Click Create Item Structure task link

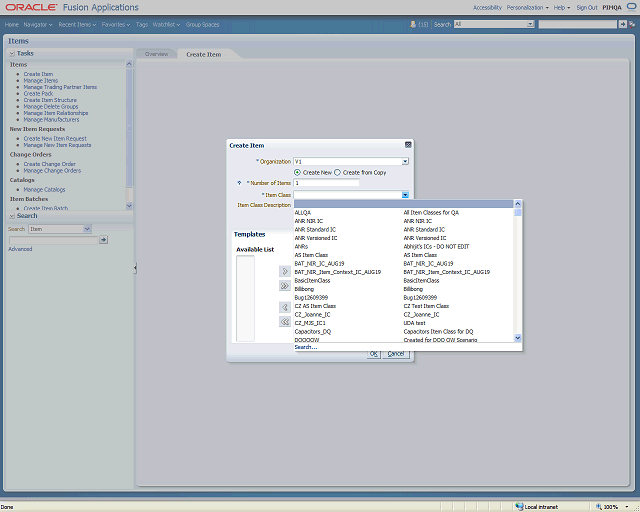[x=50, y=100]
